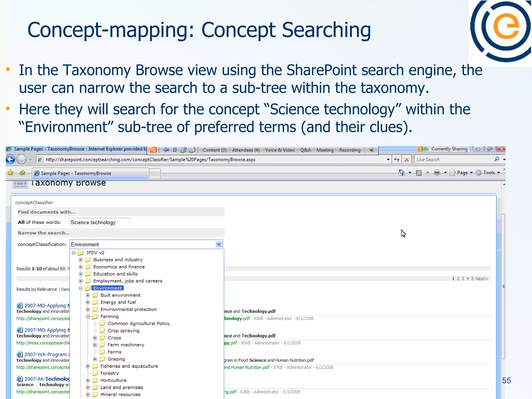Click the sharing toolbar blue back arrow
532x399 pixels.
pos(166,150)
